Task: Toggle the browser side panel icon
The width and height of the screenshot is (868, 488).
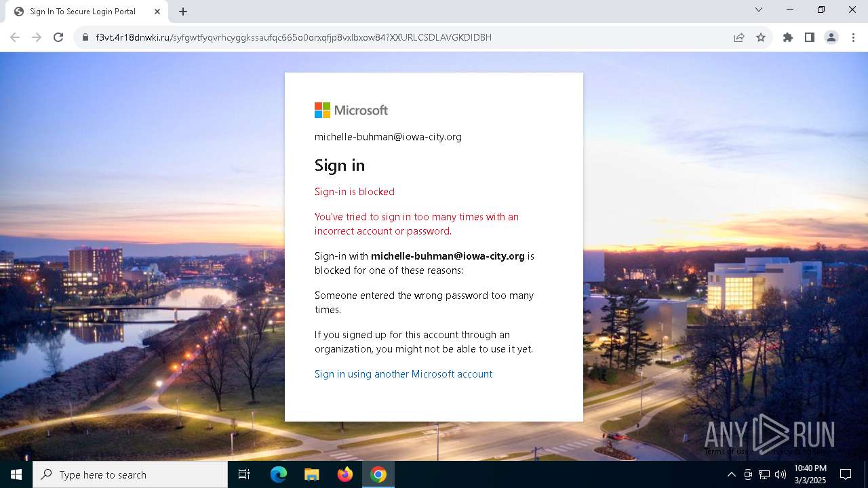Action: (810, 37)
